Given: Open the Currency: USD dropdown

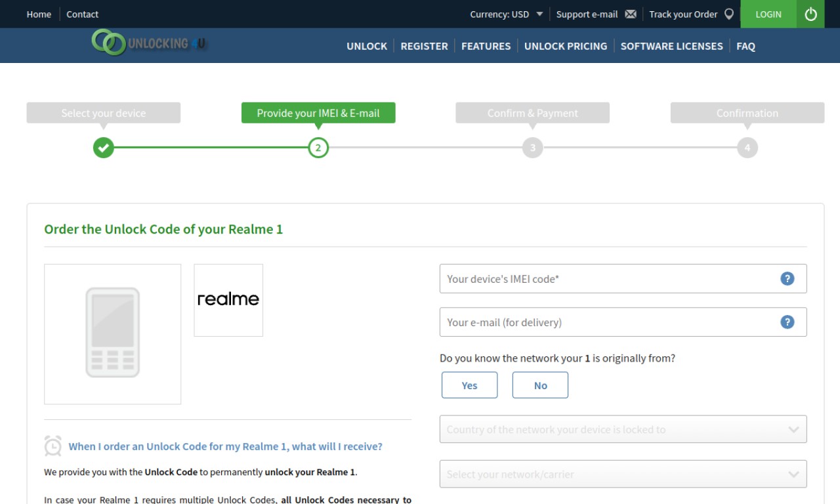Looking at the screenshot, I should coord(507,14).
